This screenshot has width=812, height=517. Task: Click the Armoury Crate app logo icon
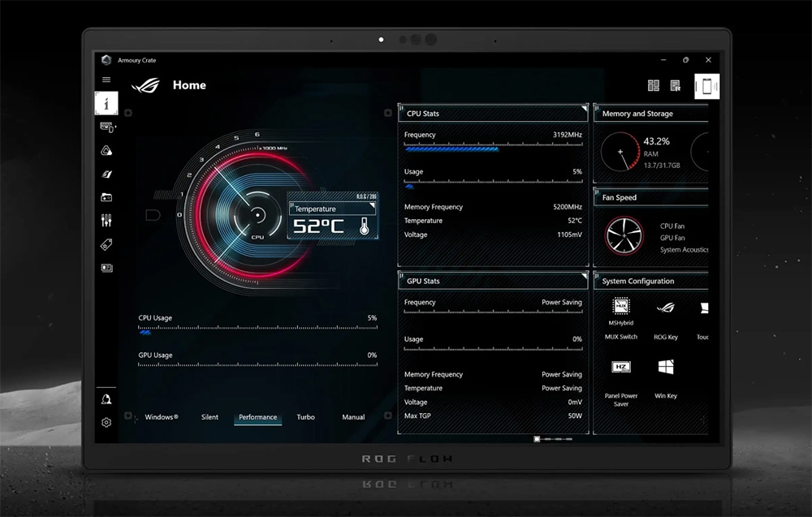pyautogui.click(x=106, y=60)
